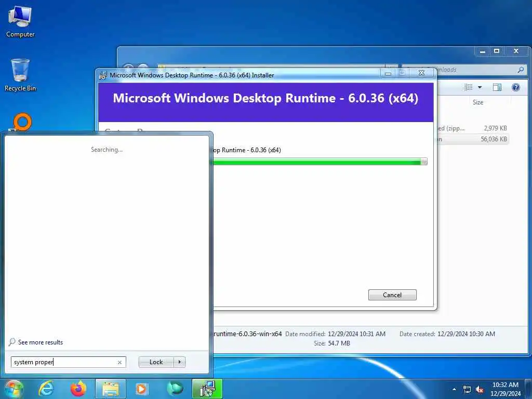Launch Internet Explorer from taskbar

46,389
